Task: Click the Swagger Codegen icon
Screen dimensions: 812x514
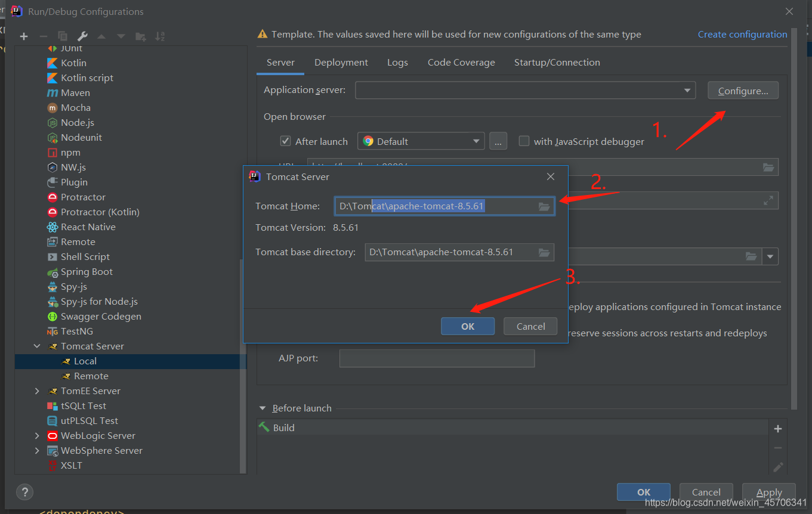Action: (52, 316)
